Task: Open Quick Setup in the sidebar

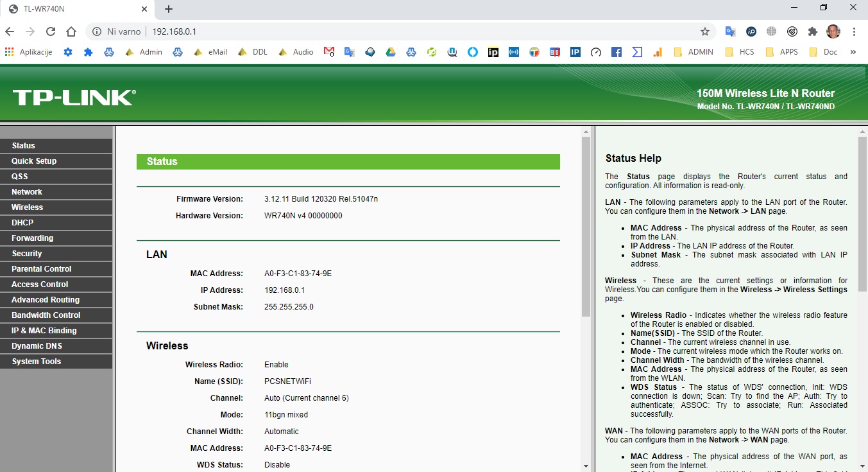Action: (56, 161)
